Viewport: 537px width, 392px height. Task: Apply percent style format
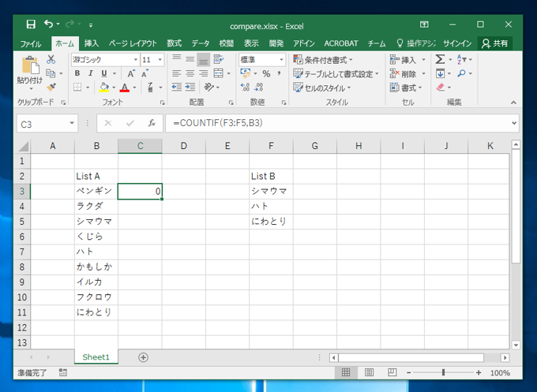266,73
